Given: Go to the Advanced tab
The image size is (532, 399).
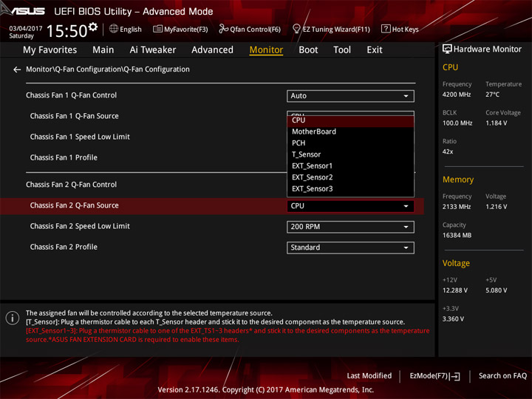Looking at the screenshot, I should click(212, 50).
